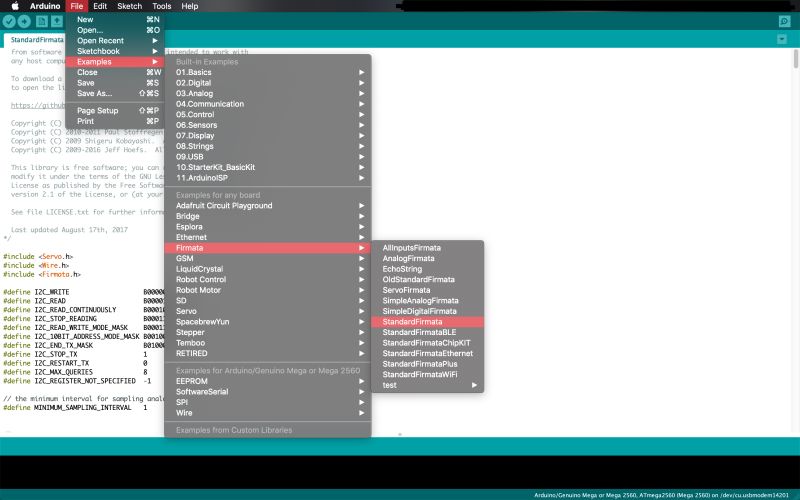Screen dimensions: 800x500
Task: Open the AllInputsFirmata example
Action: [428, 248]
